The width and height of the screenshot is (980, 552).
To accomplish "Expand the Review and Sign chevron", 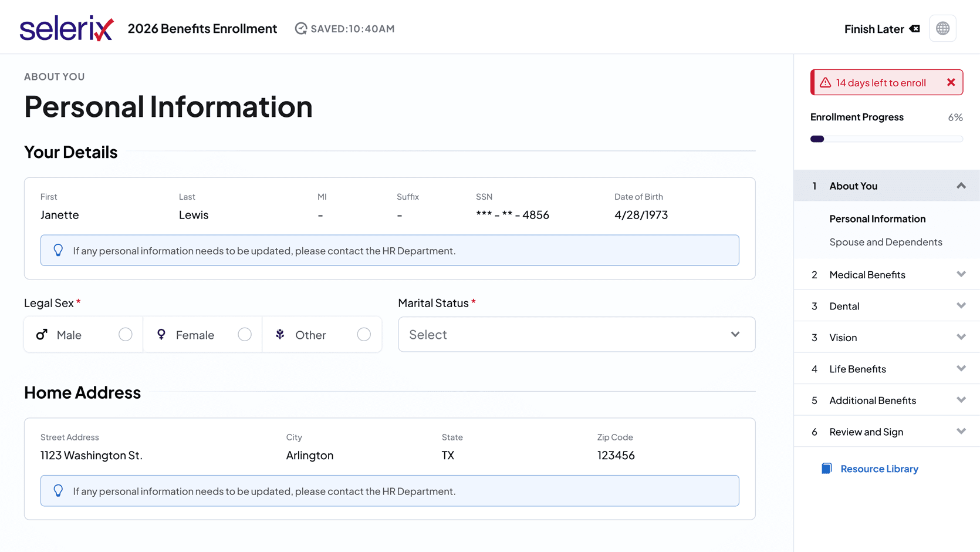I will pos(961,432).
